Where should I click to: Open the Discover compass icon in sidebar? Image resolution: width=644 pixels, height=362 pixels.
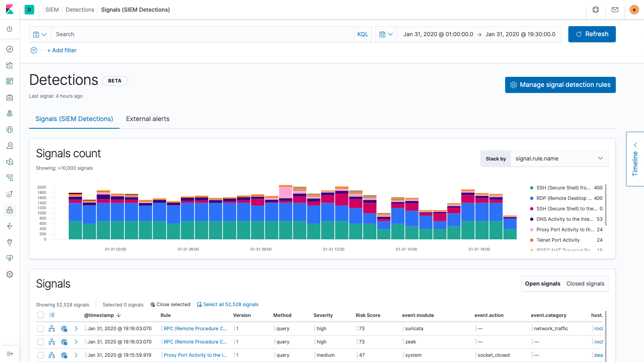10,49
